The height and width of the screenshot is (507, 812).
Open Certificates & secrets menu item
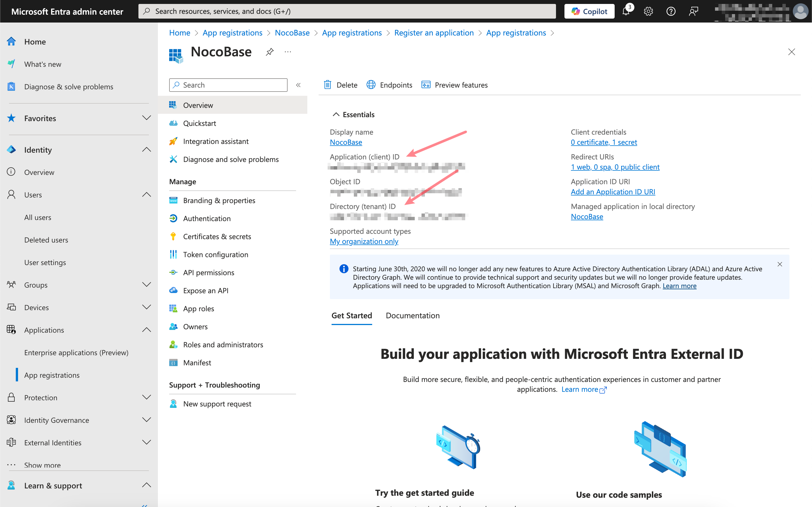coord(217,236)
